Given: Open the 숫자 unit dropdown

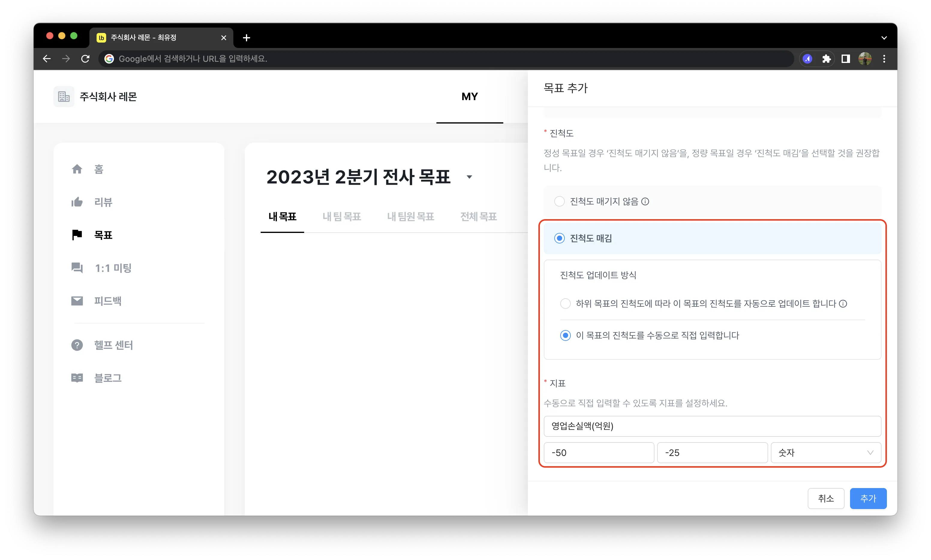Looking at the screenshot, I should pyautogui.click(x=826, y=452).
